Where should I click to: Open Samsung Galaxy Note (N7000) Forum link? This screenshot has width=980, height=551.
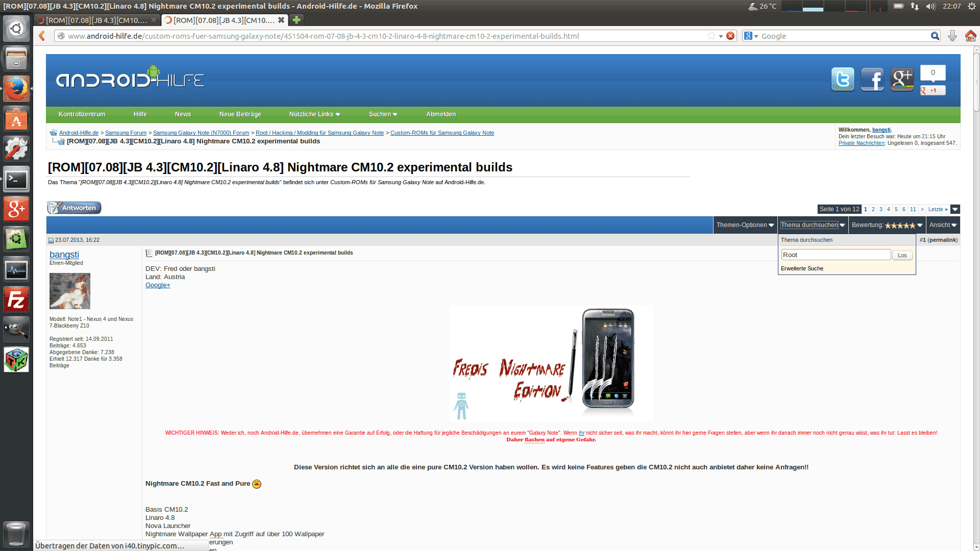(201, 133)
